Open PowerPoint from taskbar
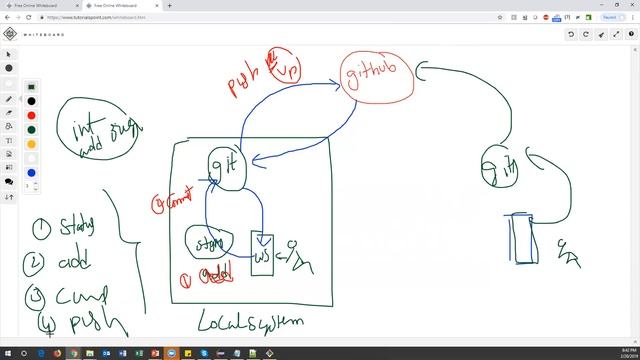640x360 pixels. (155, 353)
